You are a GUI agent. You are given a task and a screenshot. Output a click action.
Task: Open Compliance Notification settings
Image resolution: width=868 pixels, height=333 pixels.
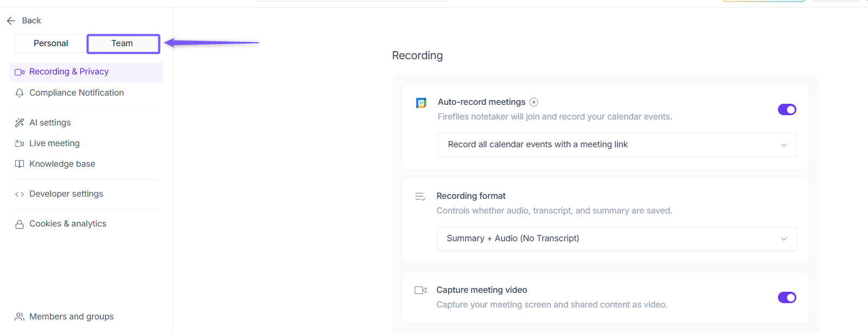click(x=76, y=93)
